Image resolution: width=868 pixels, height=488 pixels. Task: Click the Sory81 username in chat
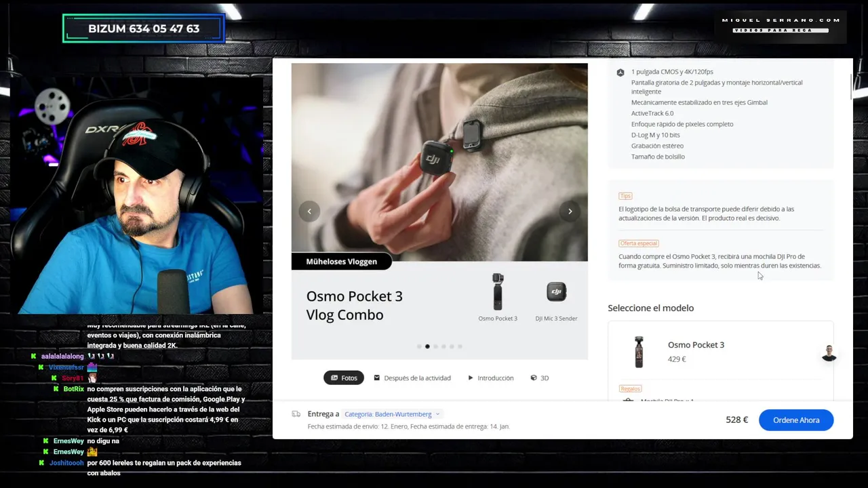[x=73, y=378]
